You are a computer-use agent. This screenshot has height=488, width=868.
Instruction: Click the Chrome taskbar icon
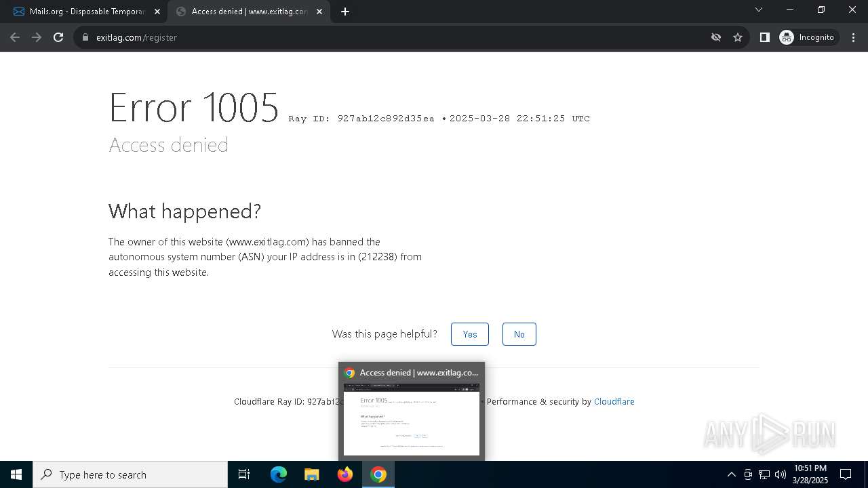[x=378, y=474]
